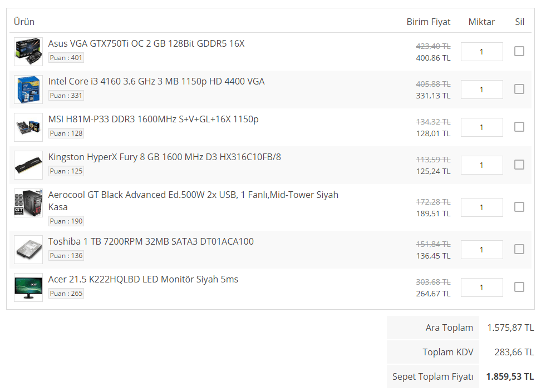This screenshot has width=546, height=392.
Task: Click the Asus GTX750Ti graphics card thumbnail
Action: click(x=28, y=52)
